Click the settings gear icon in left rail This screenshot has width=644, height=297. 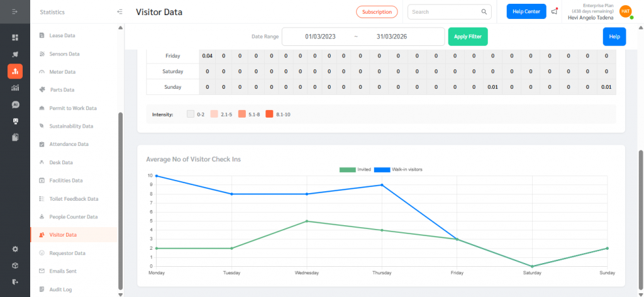15,249
